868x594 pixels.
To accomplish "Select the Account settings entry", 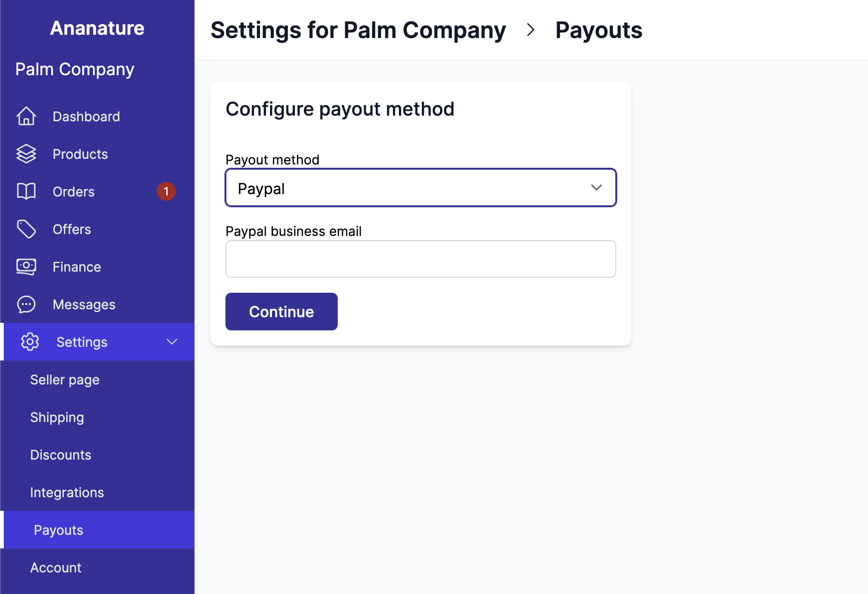I will 56,567.
